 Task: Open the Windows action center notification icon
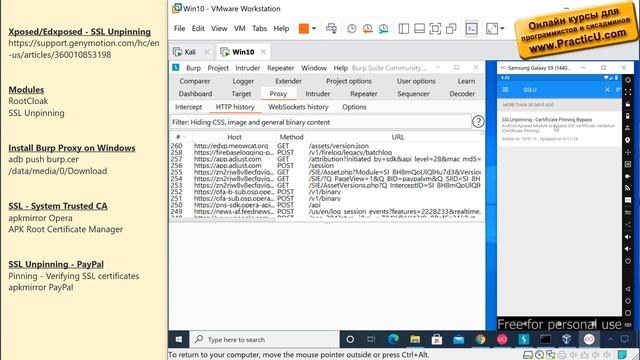point(624,339)
